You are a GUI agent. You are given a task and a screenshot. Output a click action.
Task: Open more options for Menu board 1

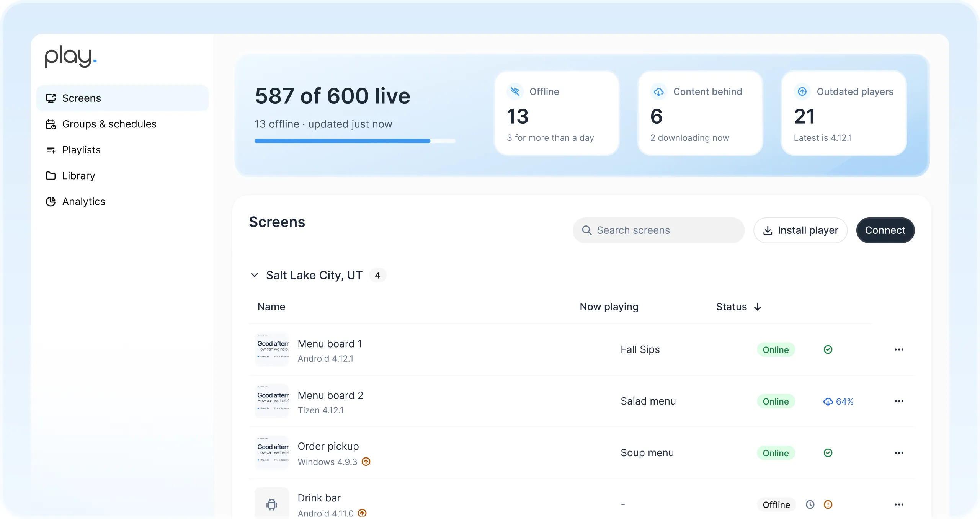899,349
